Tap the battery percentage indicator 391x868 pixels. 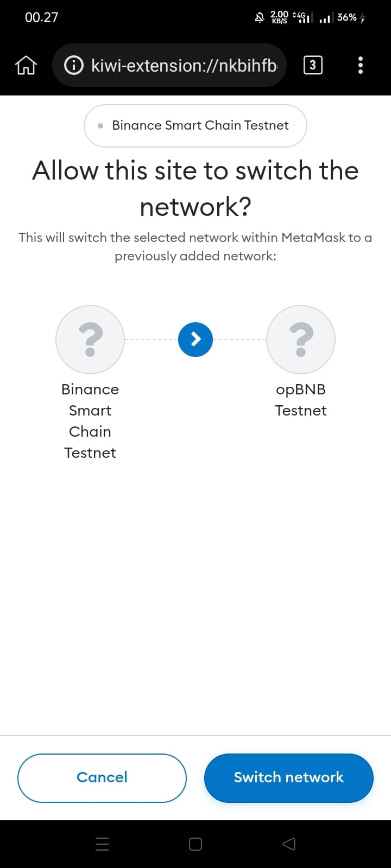pos(347,17)
